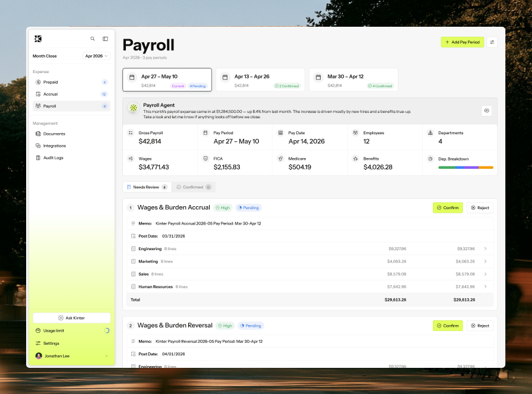532x394 pixels.
Task: Click the Add Pay Period button
Action: pyautogui.click(x=462, y=42)
